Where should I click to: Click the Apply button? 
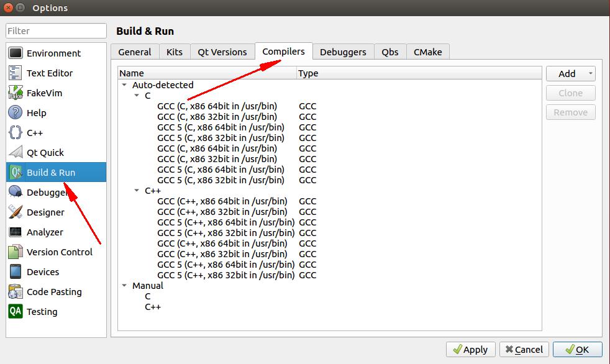click(x=470, y=349)
